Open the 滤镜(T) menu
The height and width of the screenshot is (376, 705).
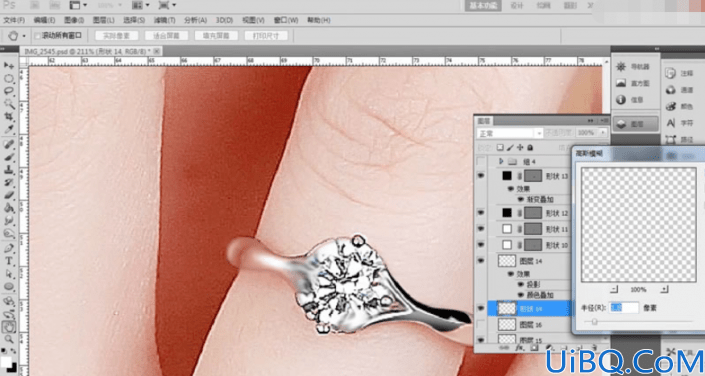click(x=164, y=20)
